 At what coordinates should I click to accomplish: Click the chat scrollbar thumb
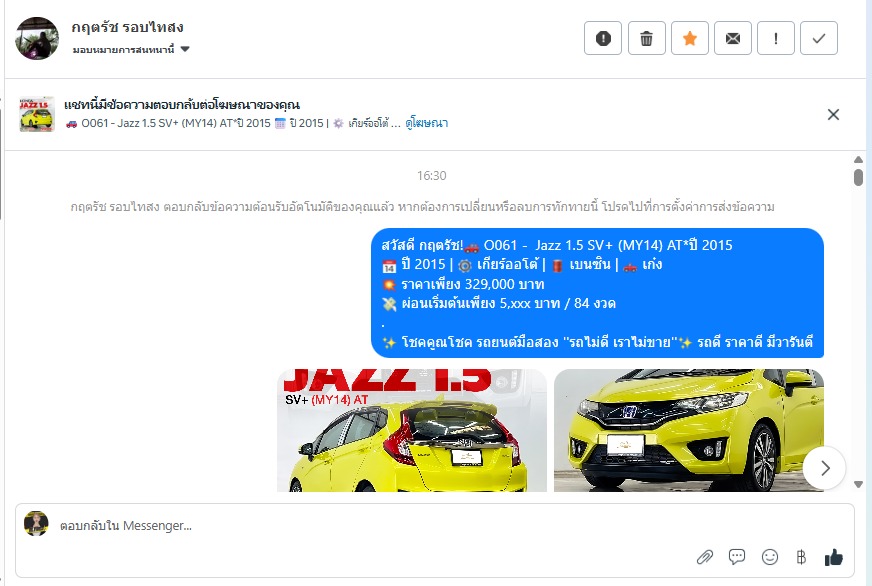[x=858, y=177]
